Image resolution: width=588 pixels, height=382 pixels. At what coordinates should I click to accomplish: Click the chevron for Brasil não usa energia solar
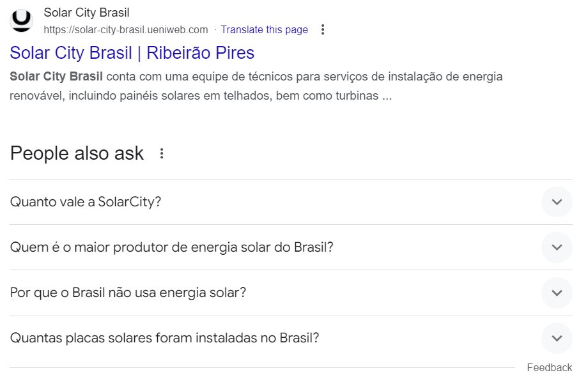(557, 293)
